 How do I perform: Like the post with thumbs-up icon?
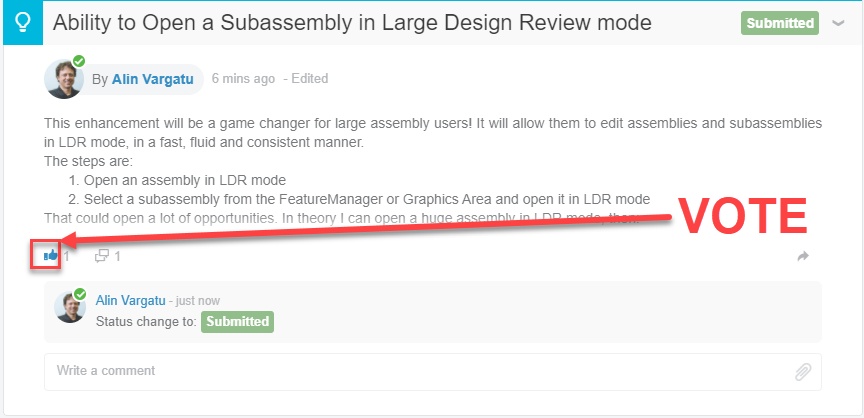[x=51, y=255]
